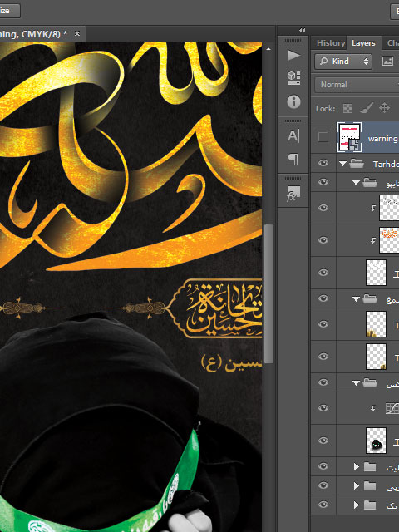Click the black-veiled figure layer thumbnail
The height and width of the screenshot is (532, 399).
376,441
